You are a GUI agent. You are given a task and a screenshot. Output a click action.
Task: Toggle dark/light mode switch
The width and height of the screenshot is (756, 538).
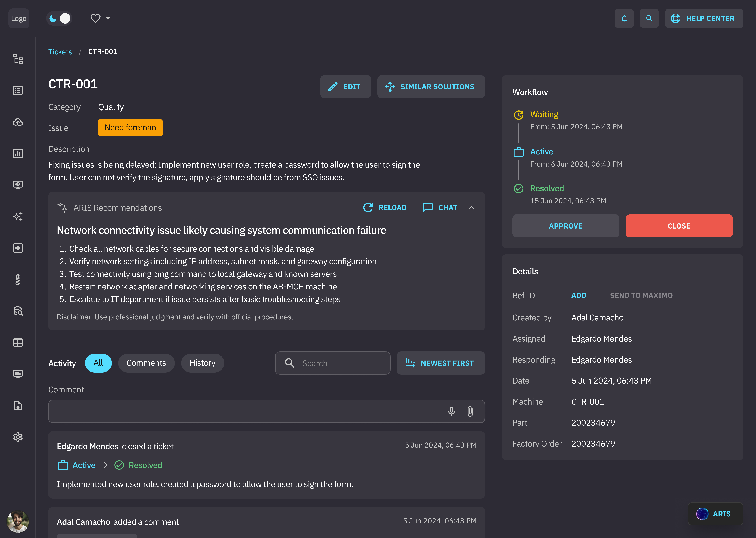[59, 19]
